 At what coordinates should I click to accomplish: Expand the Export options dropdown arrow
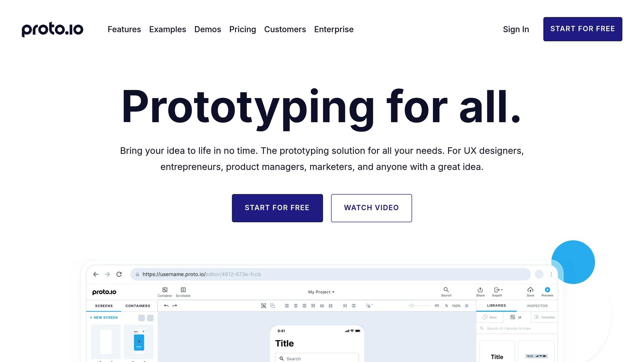[502, 289]
